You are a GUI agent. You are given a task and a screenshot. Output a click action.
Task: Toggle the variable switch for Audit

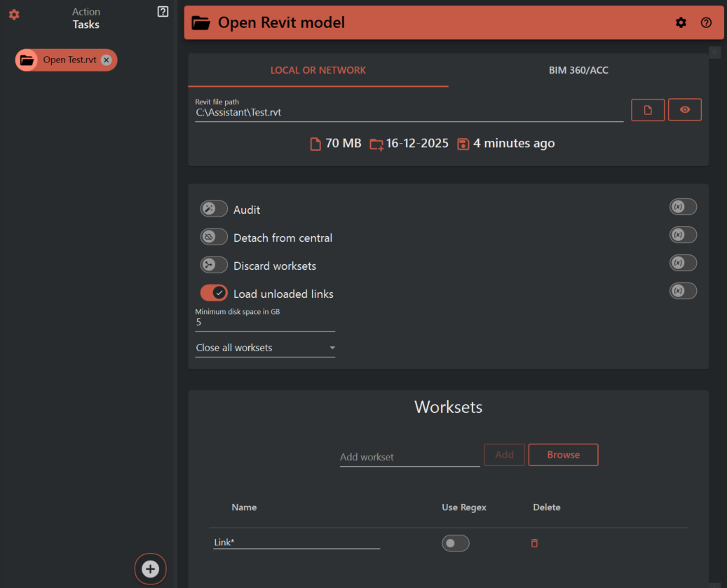coord(683,207)
